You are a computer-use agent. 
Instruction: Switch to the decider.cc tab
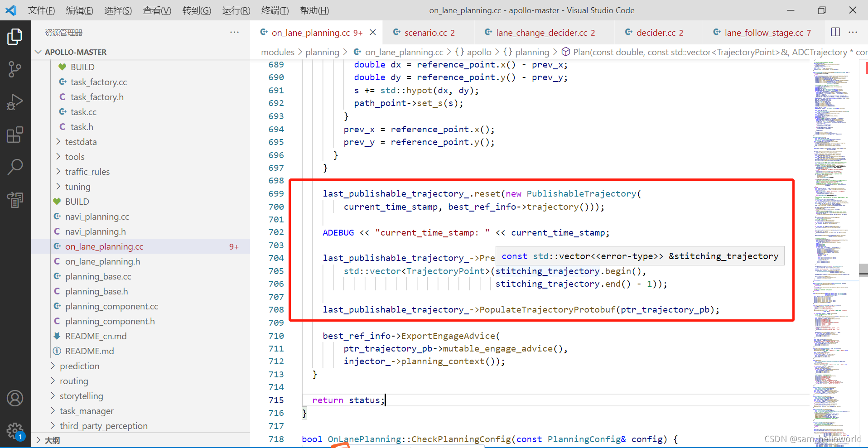coord(658,33)
